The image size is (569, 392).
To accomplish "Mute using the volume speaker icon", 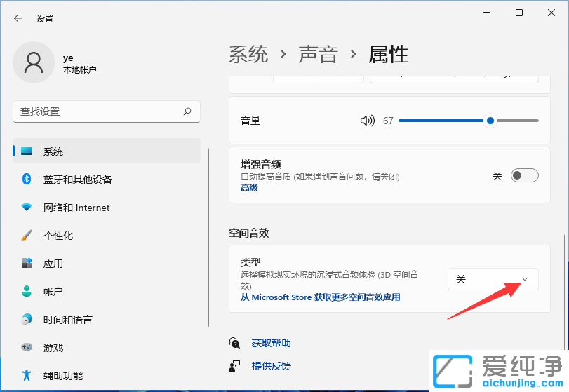I will 367,121.
